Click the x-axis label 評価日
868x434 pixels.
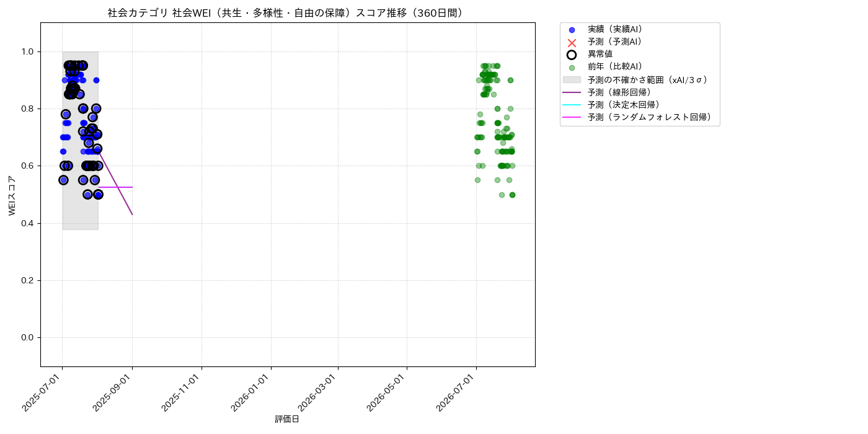287,420
